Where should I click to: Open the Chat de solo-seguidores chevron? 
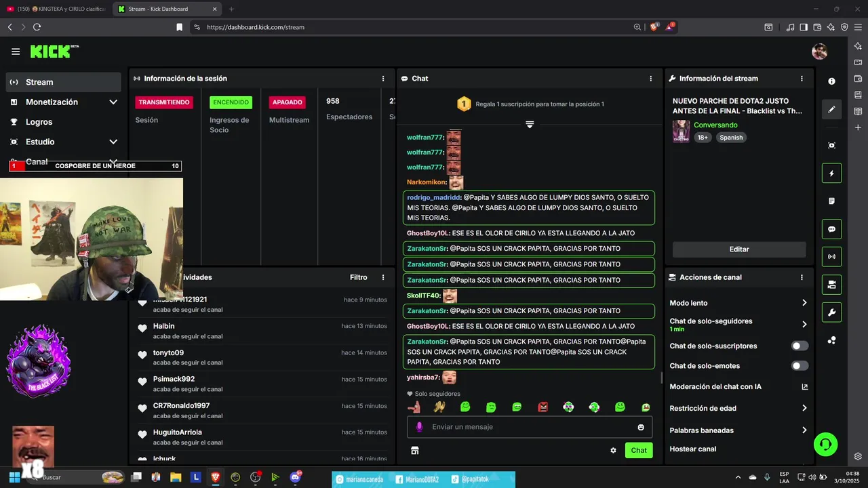tap(804, 325)
